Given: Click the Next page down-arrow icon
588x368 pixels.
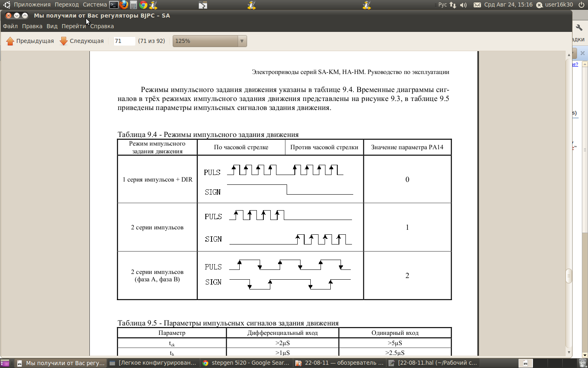Looking at the screenshot, I should pyautogui.click(x=64, y=41).
